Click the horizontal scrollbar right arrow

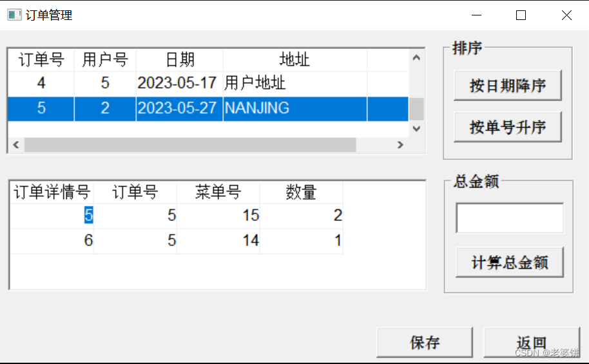400,144
